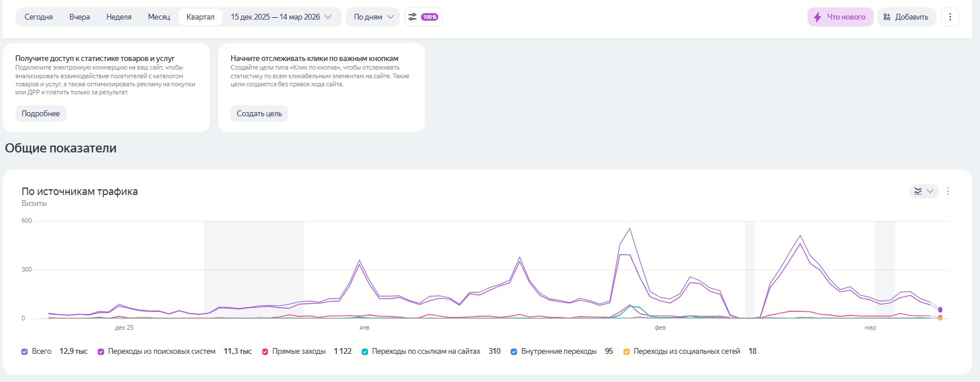This screenshot has height=382, width=980.
Task: Click the purple 100% sampling badge
Action: tap(430, 17)
